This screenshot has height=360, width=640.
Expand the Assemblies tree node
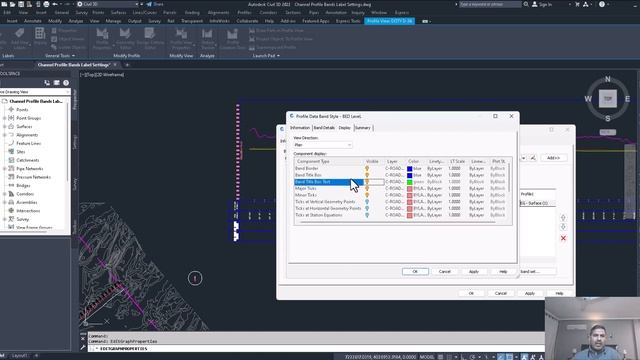tap(4, 202)
